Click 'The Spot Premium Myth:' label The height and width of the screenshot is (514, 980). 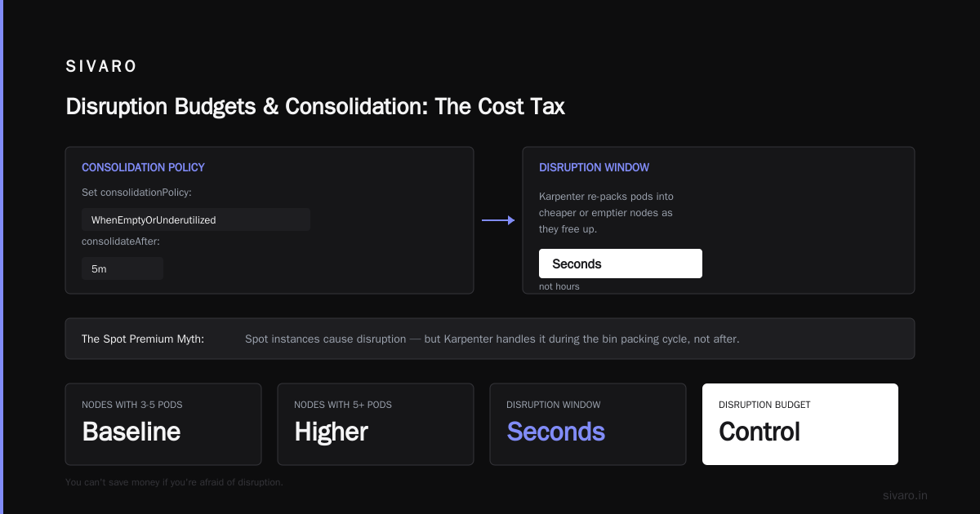tap(143, 339)
